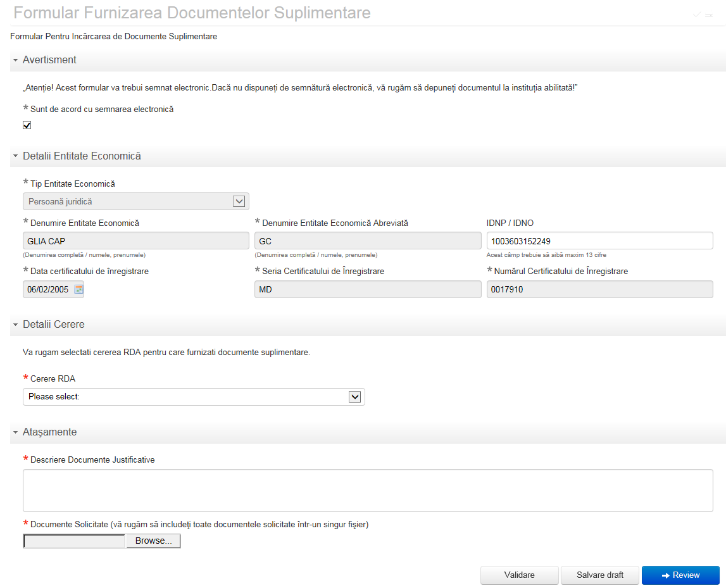
Task: Click the Descriere Documente Justificative text area
Action: click(368, 490)
